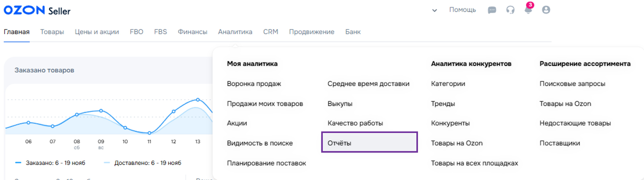Screen dimensions: 644x180
Task: Select Отчёты in the analytics menu
Action: [x=339, y=143]
